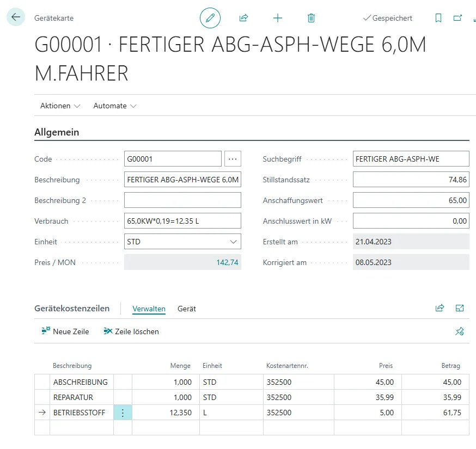
Task: Click Neue Zeile button
Action: pyautogui.click(x=65, y=331)
